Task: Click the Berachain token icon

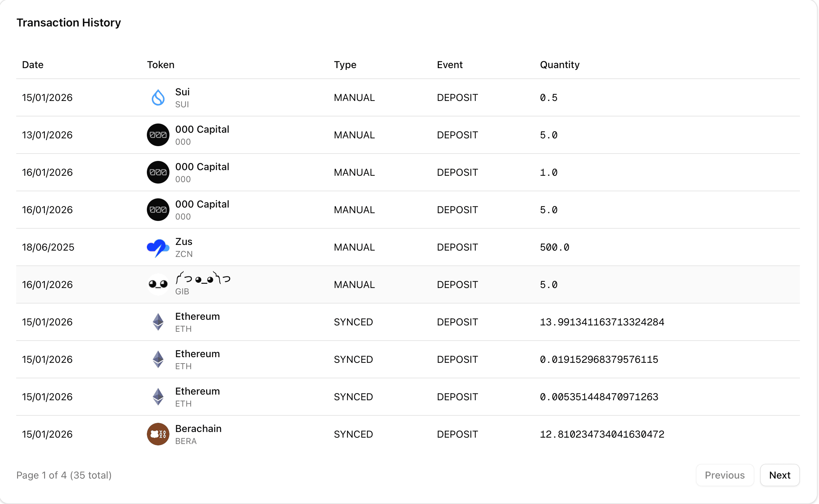Action: pyautogui.click(x=158, y=434)
